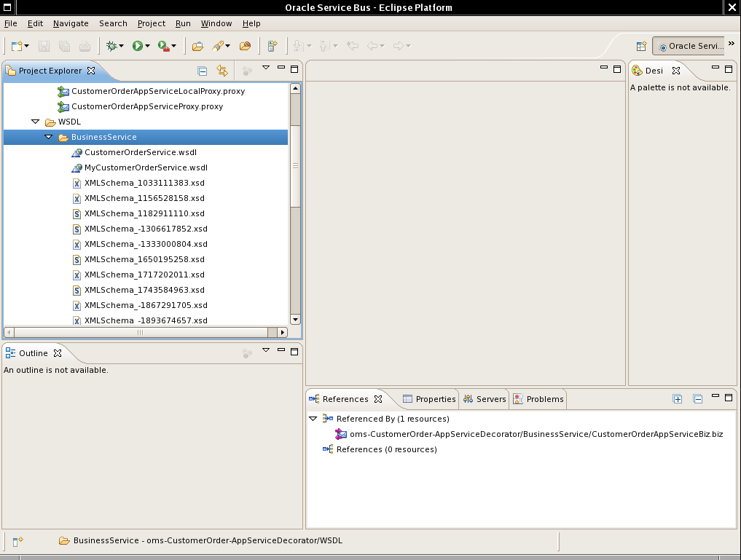This screenshot has height=560, width=741.
Task: Click Project Explorer horizontal scroll right arrow
Action: pos(283,332)
